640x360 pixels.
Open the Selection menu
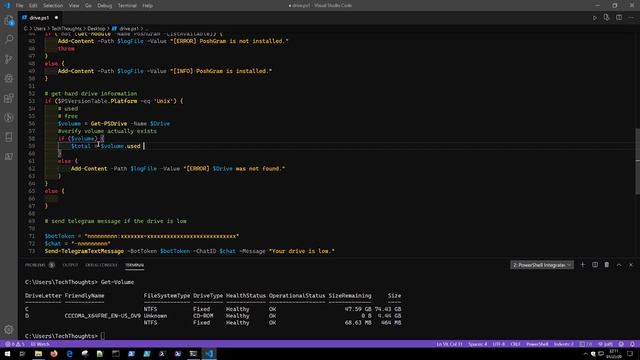coord(53,6)
